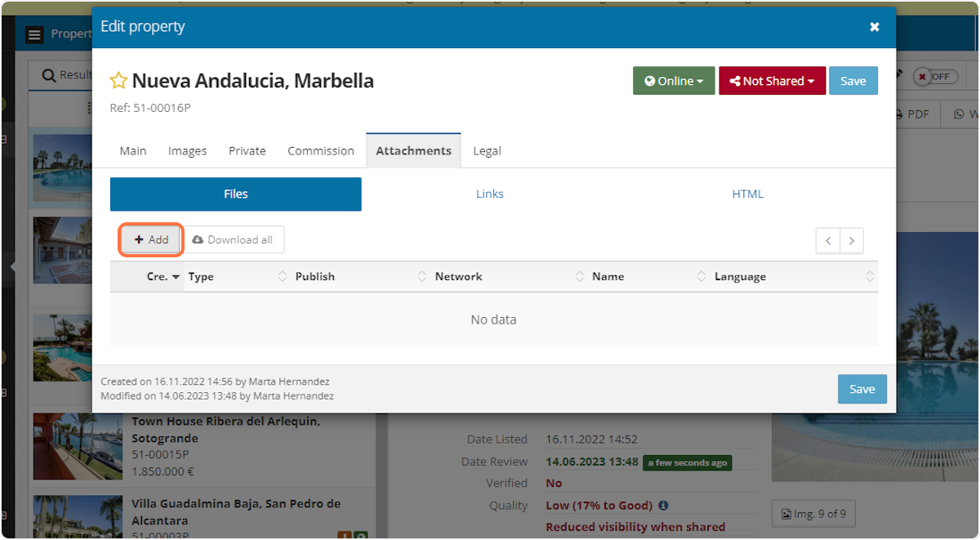Toggle the OFF switch
The image size is (980, 540).
(x=935, y=76)
